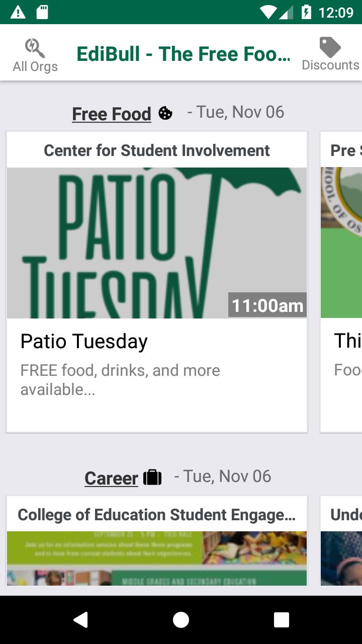This screenshot has height=644, width=362.
Task: Open the Career category link
Action: [x=111, y=478]
